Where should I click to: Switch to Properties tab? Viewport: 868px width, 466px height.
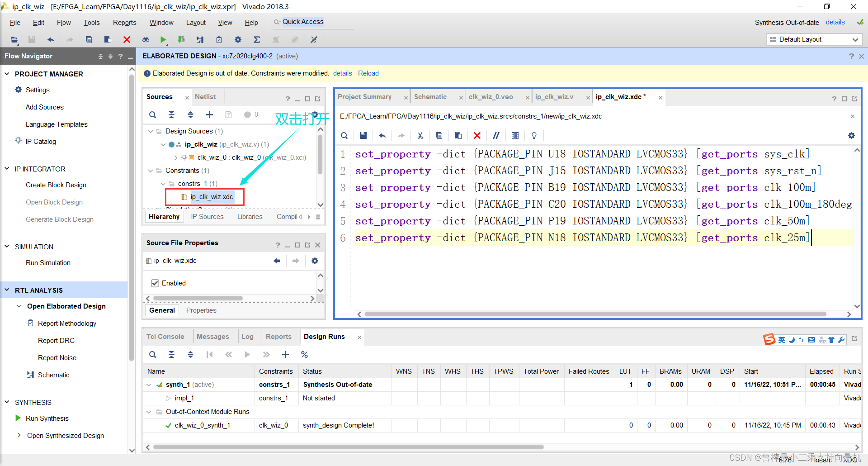[x=201, y=310]
